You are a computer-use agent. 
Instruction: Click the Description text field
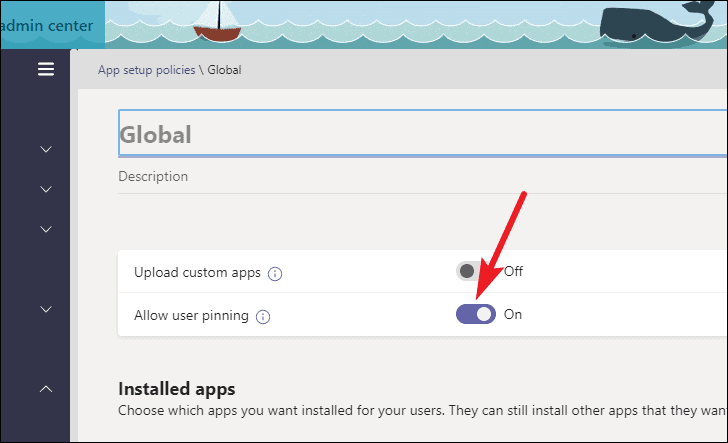(420, 177)
